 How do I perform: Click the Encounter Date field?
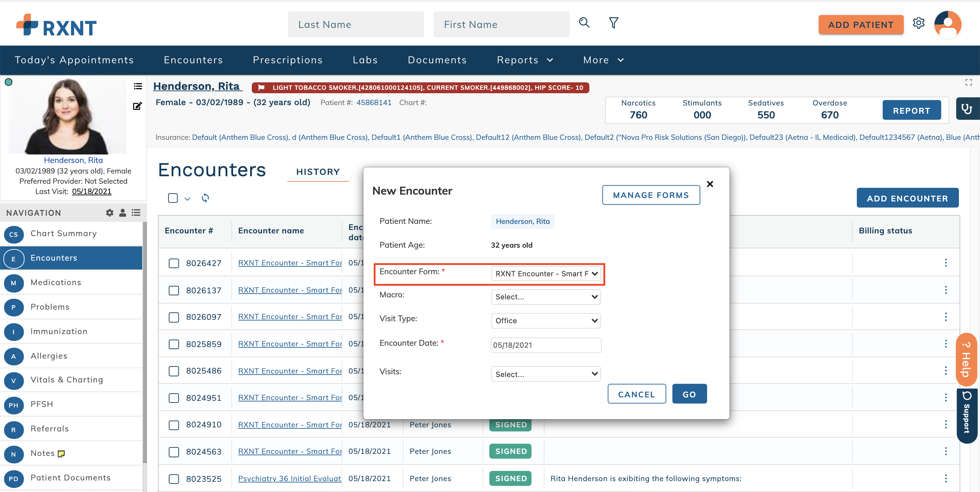(x=546, y=345)
